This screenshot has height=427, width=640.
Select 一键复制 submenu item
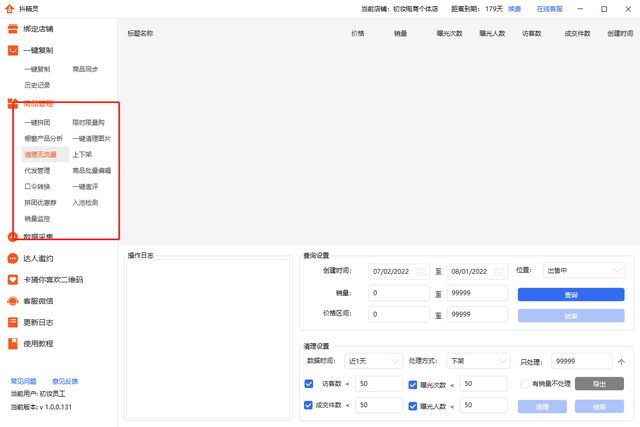37,69
